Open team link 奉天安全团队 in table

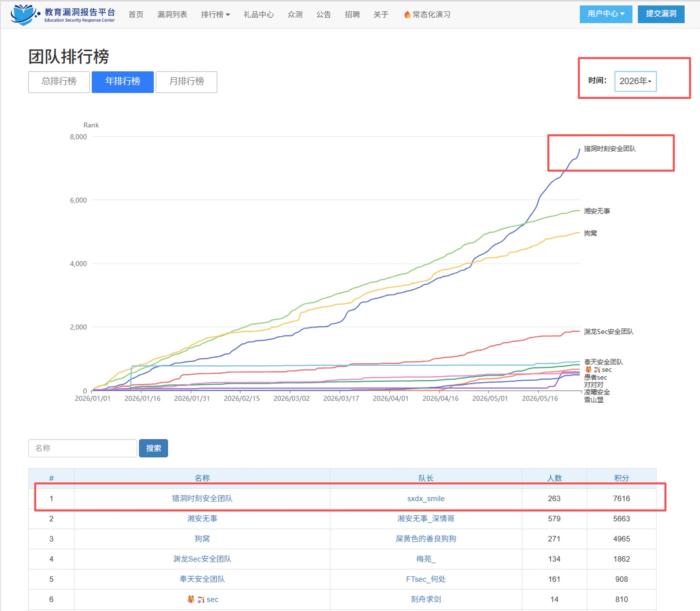coord(202,579)
